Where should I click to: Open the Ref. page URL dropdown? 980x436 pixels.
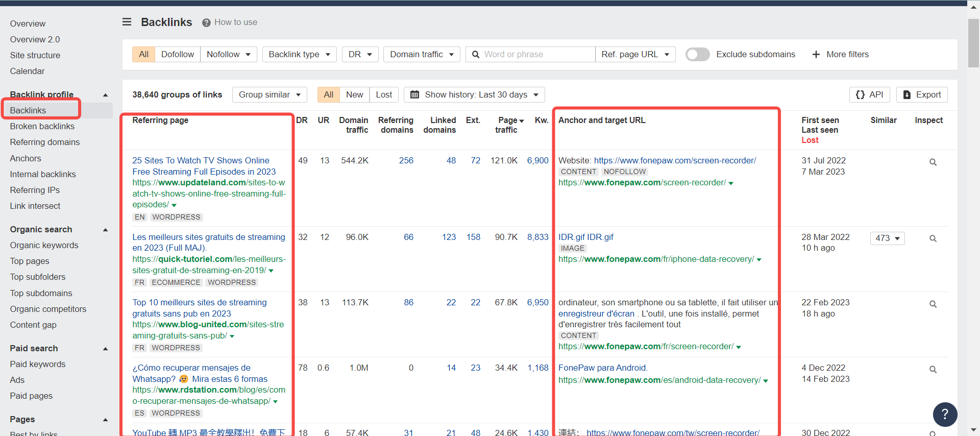[635, 54]
